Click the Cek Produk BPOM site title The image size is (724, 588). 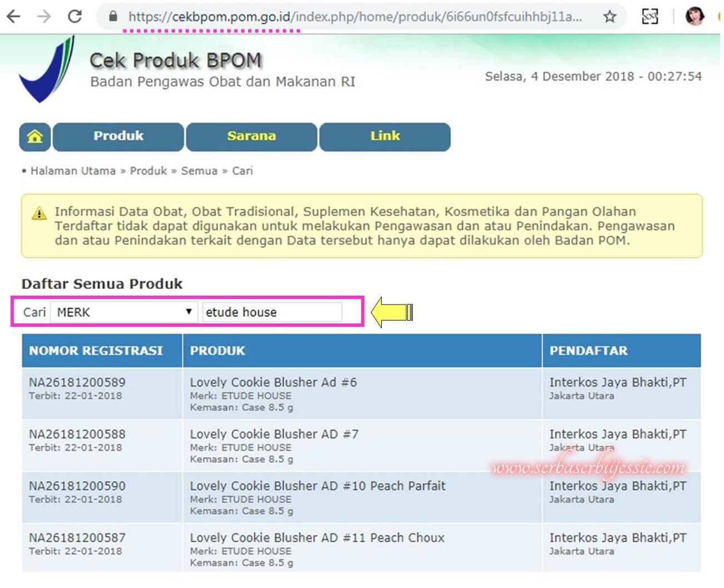176,60
